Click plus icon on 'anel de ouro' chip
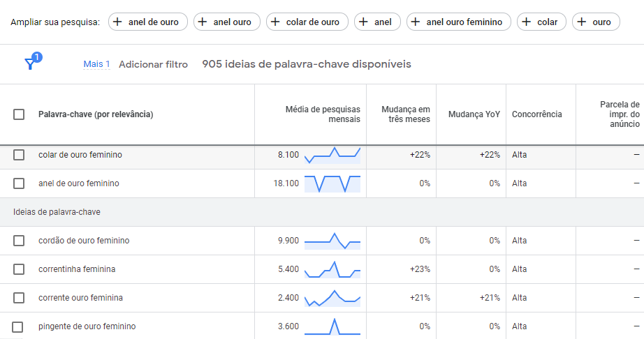 [118, 22]
